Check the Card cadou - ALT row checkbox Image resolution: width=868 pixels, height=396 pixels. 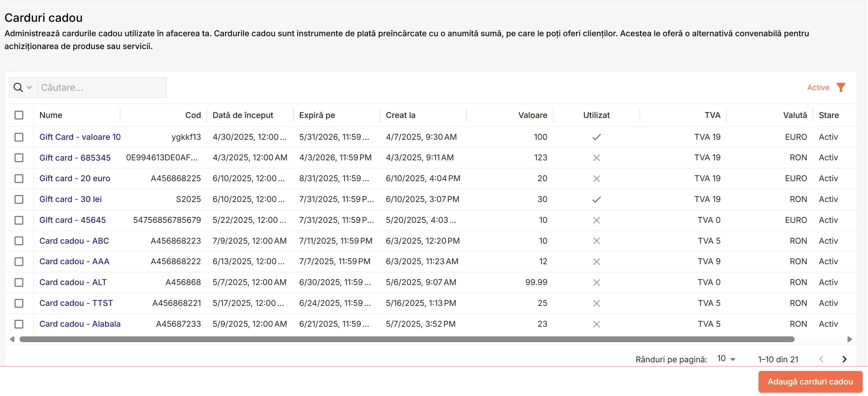[x=19, y=282]
